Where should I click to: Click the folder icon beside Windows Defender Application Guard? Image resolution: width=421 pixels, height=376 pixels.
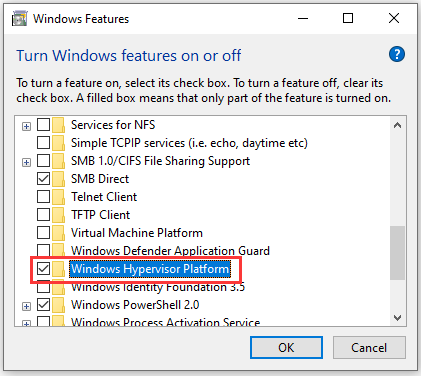click(58, 251)
